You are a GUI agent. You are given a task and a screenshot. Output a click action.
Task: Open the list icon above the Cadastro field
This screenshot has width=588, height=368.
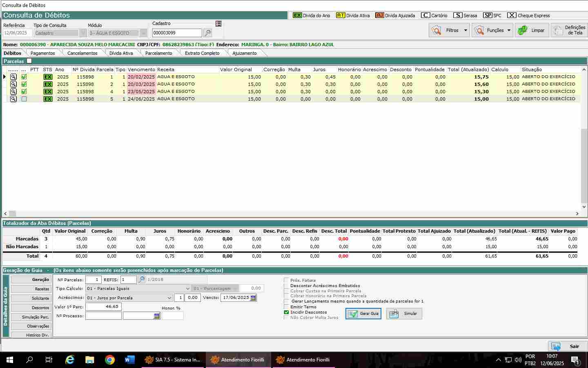(x=218, y=24)
